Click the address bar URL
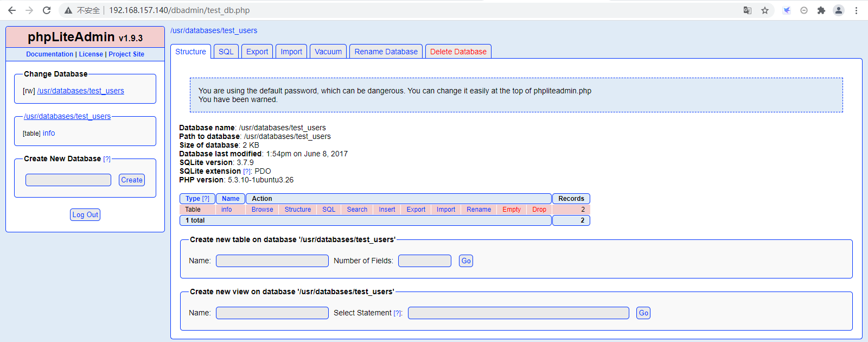This screenshot has height=342, width=868. pos(180,10)
